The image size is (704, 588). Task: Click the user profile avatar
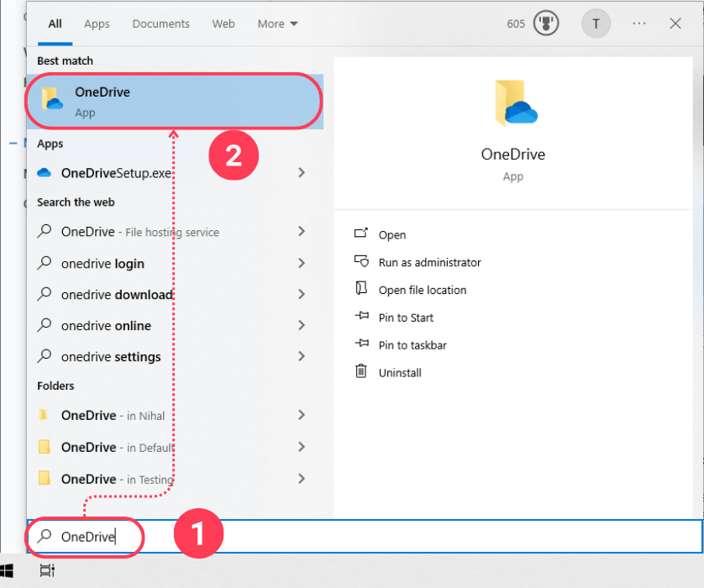[596, 24]
